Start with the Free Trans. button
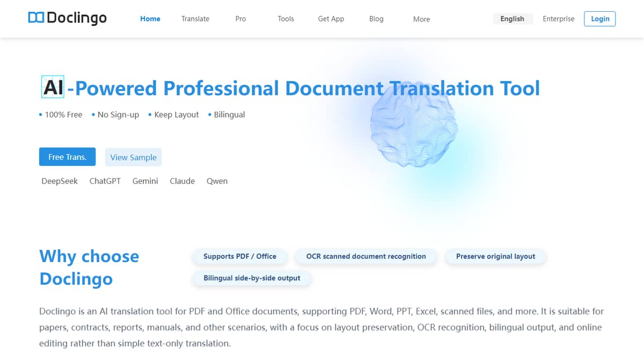 pyautogui.click(x=68, y=157)
